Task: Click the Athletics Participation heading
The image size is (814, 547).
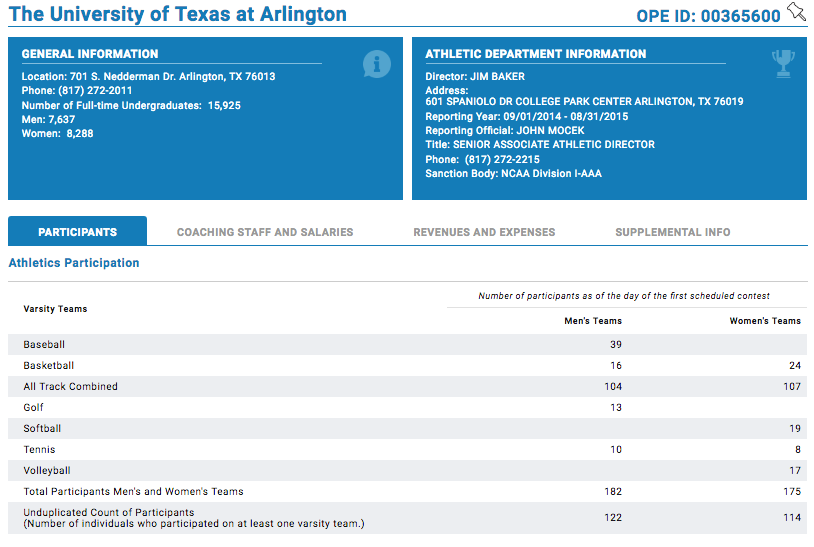Action: 74,263
